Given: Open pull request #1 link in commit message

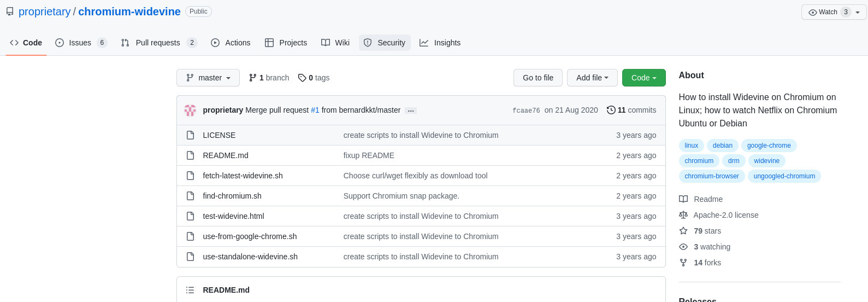Looking at the screenshot, I should pyautogui.click(x=315, y=110).
